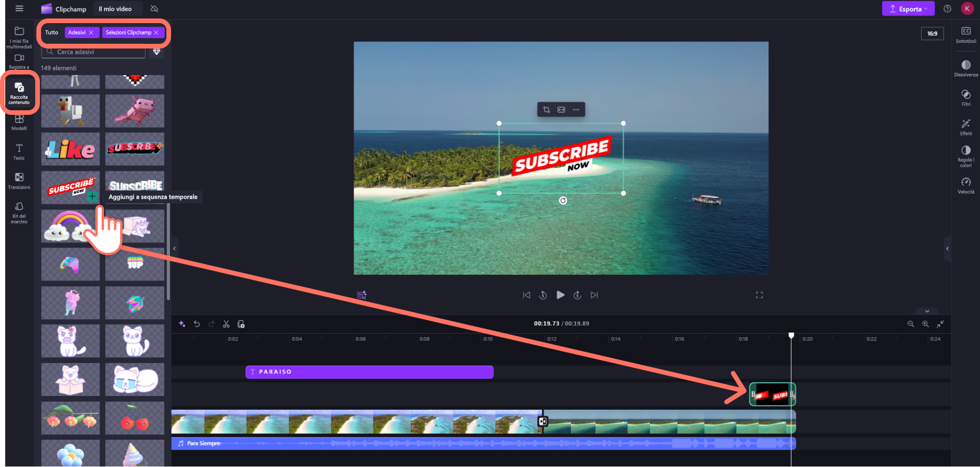Screen dimensions: 980x467
Task: Click the AI magic sparkle timeline icon
Action: (x=182, y=324)
